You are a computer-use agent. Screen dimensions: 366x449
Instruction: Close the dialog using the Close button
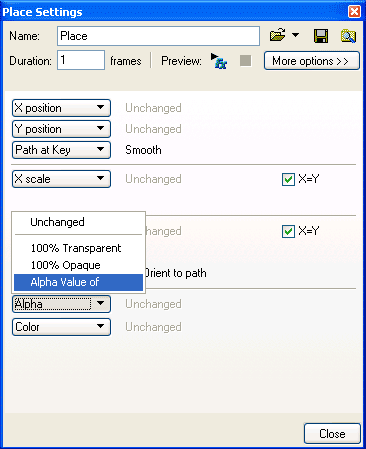click(x=332, y=433)
